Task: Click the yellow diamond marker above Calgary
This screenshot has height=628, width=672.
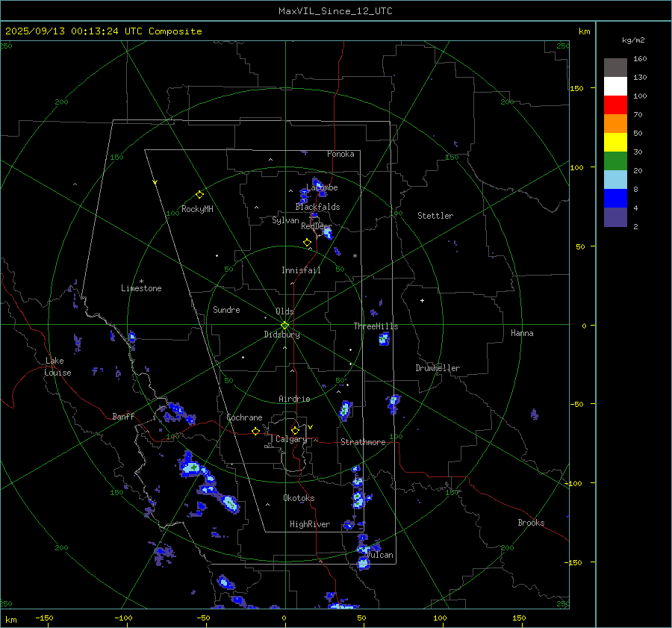Action: [295, 430]
